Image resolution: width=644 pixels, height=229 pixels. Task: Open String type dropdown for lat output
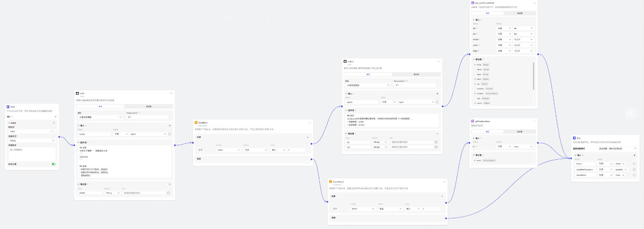tap(380, 142)
